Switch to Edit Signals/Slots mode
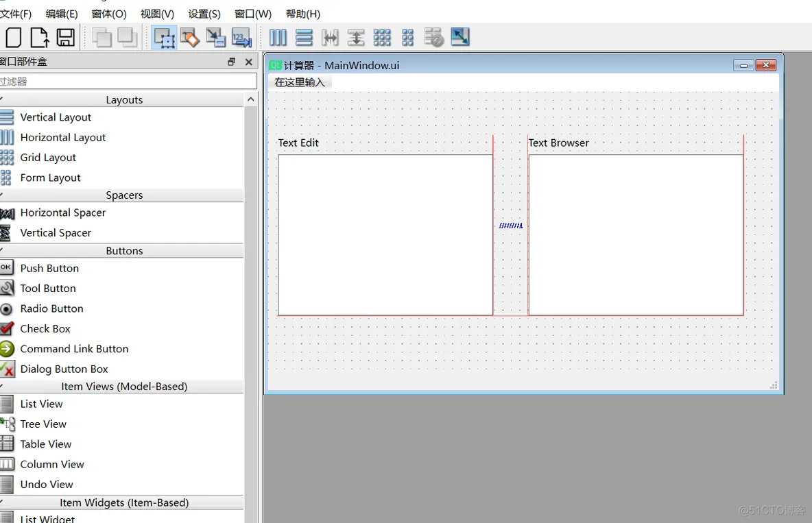812x523 pixels. [x=190, y=37]
